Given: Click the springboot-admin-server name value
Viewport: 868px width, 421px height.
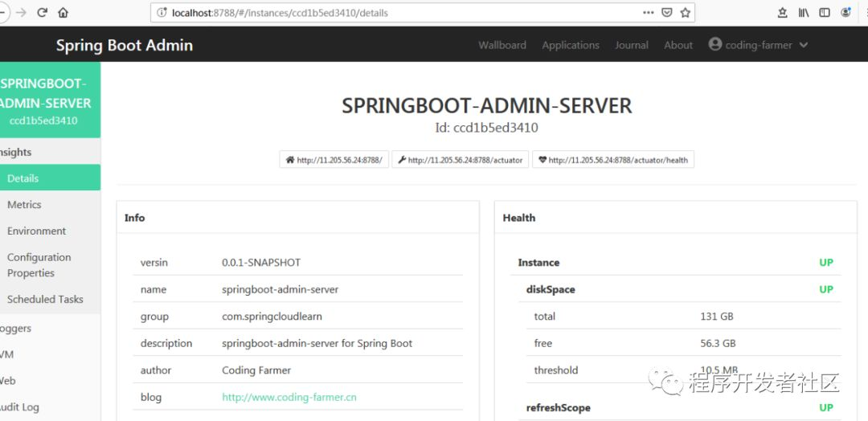Looking at the screenshot, I should pos(280,289).
